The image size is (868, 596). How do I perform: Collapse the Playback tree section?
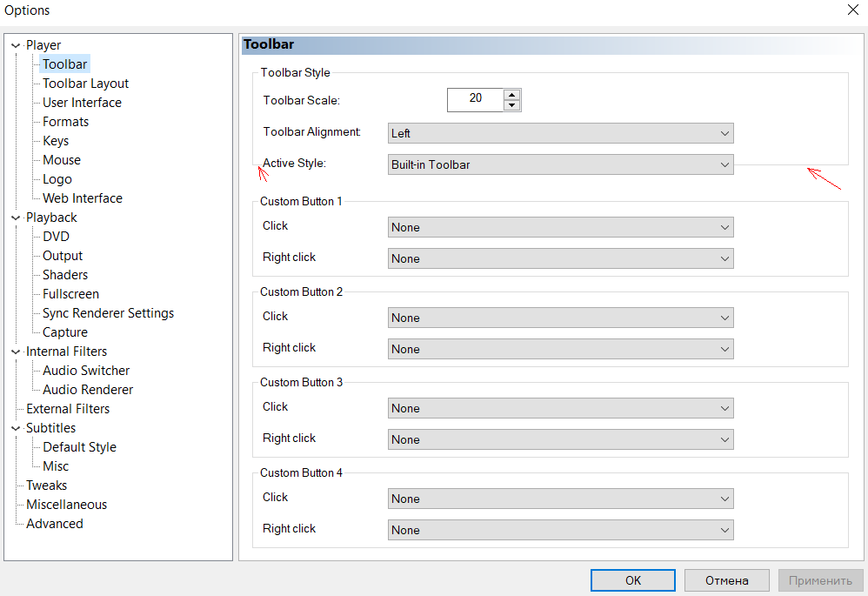[16, 218]
